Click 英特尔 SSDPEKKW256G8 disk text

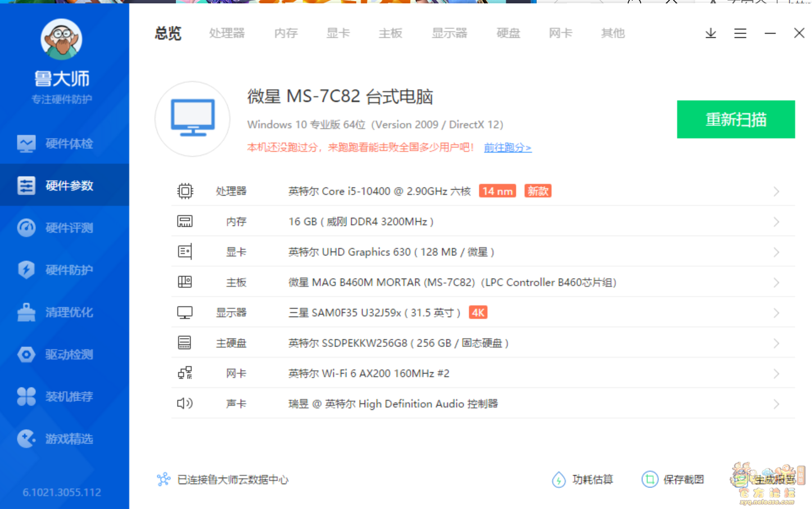click(398, 343)
